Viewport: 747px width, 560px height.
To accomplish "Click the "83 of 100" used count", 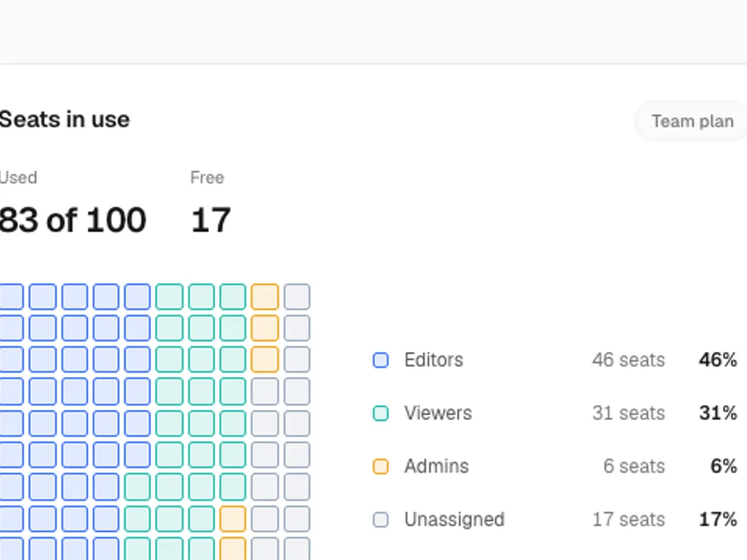I will (x=72, y=220).
